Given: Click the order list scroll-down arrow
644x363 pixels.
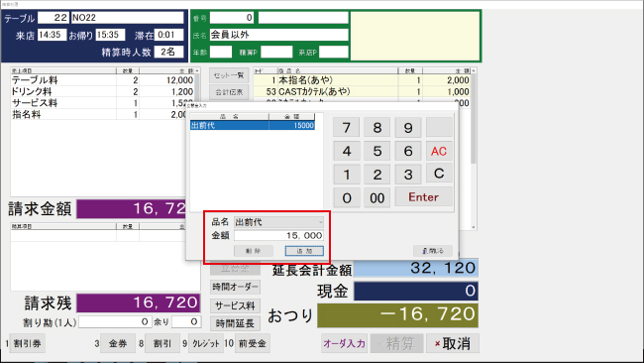Looking at the screenshot, I should (474, 227).
